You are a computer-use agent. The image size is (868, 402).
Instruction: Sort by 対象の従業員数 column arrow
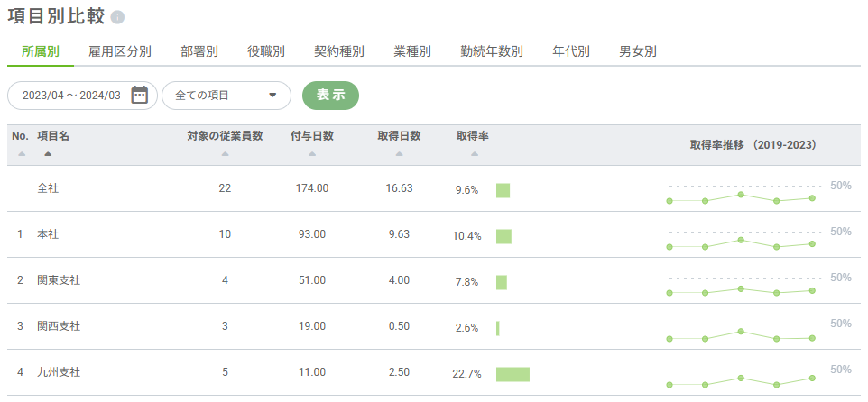[x=225, y=154]
